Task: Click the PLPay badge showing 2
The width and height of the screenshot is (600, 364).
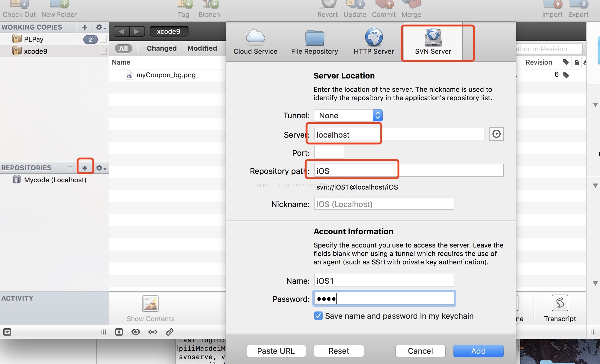Action: [90, 40]
